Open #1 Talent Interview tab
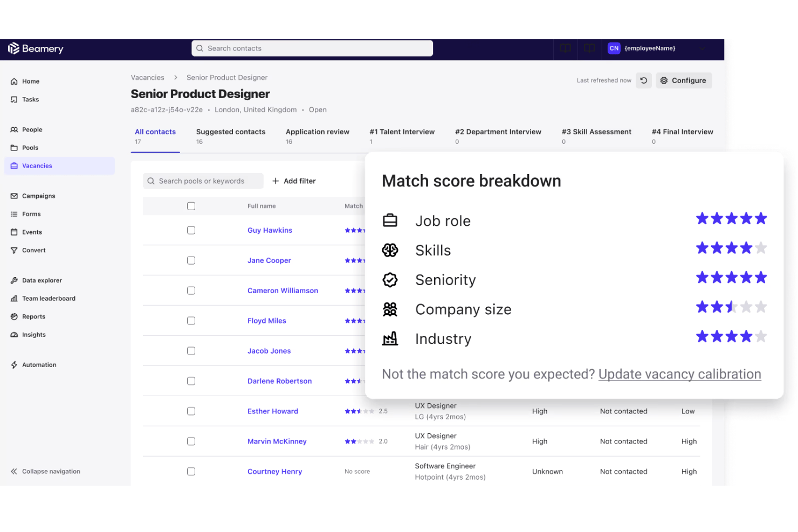This screenshot has height=532, width=798. [x=402, y=137]
